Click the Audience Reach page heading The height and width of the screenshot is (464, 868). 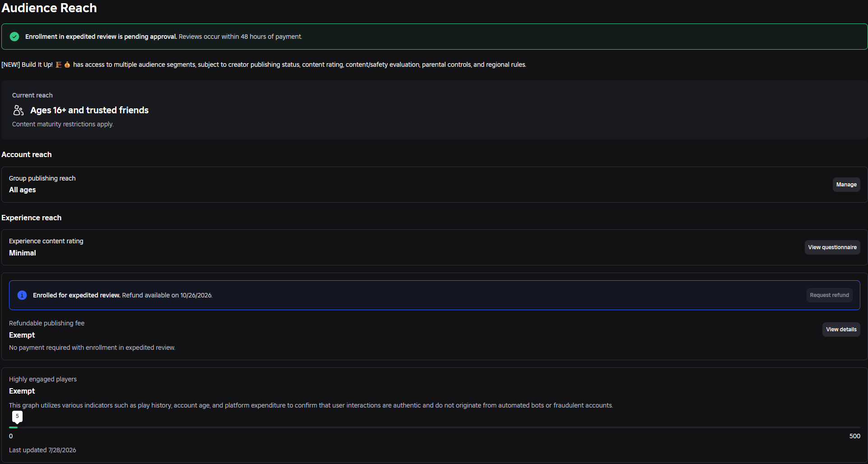click(49, 8)
